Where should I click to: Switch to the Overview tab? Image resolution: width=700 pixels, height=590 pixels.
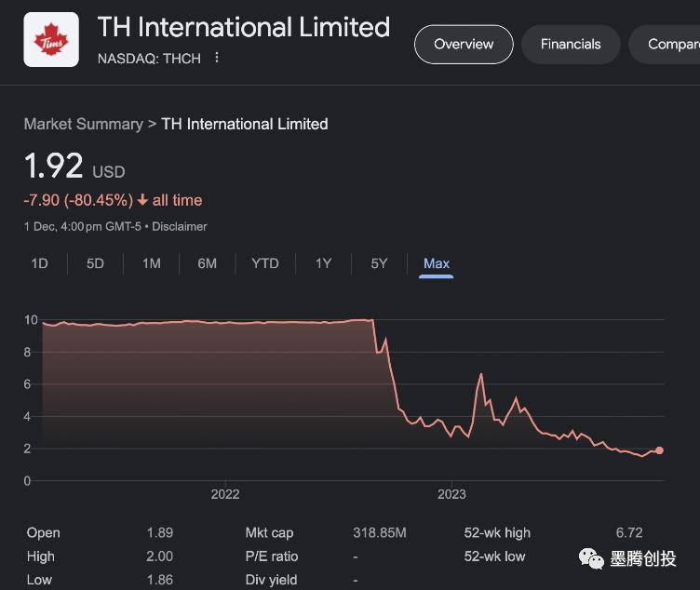pyautogui.click(x=464, y=44)
